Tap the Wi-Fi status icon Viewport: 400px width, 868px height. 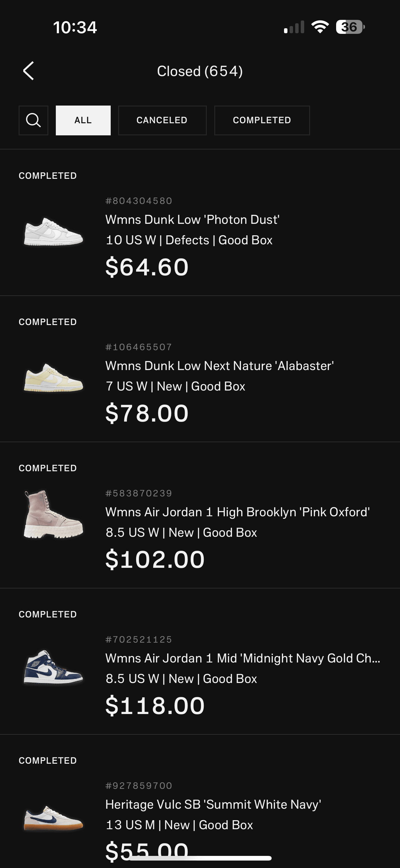point(320,27)
